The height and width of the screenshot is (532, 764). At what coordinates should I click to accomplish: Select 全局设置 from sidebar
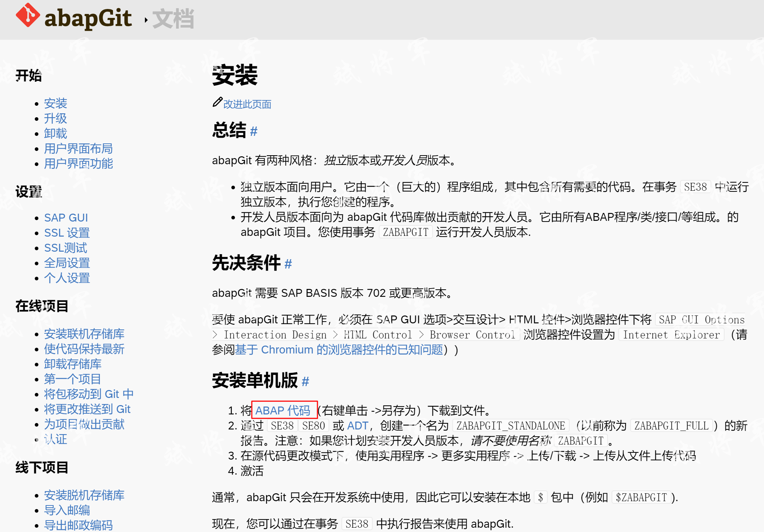pos(67,263)
